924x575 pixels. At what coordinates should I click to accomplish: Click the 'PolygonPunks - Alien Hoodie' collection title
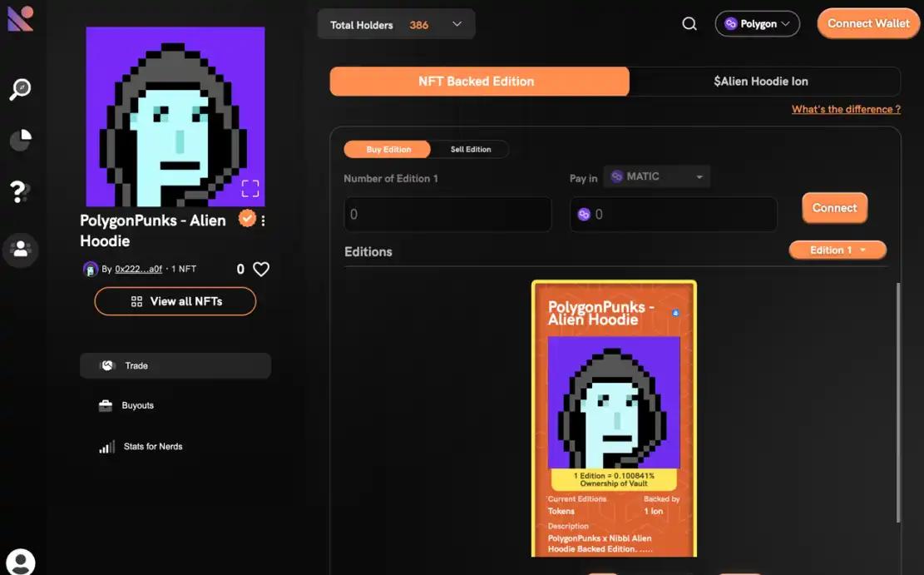(x=153, y=230)
